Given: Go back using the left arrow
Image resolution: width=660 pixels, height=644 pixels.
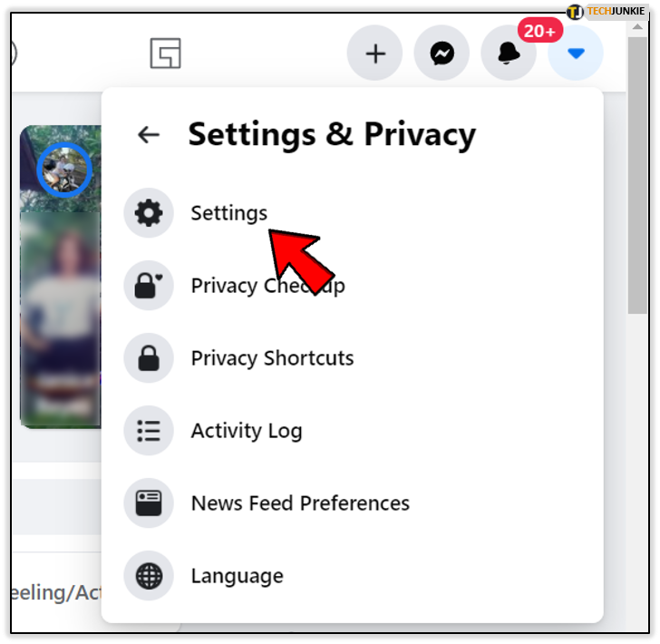Looking at the screenshot, I should [149, 135].
